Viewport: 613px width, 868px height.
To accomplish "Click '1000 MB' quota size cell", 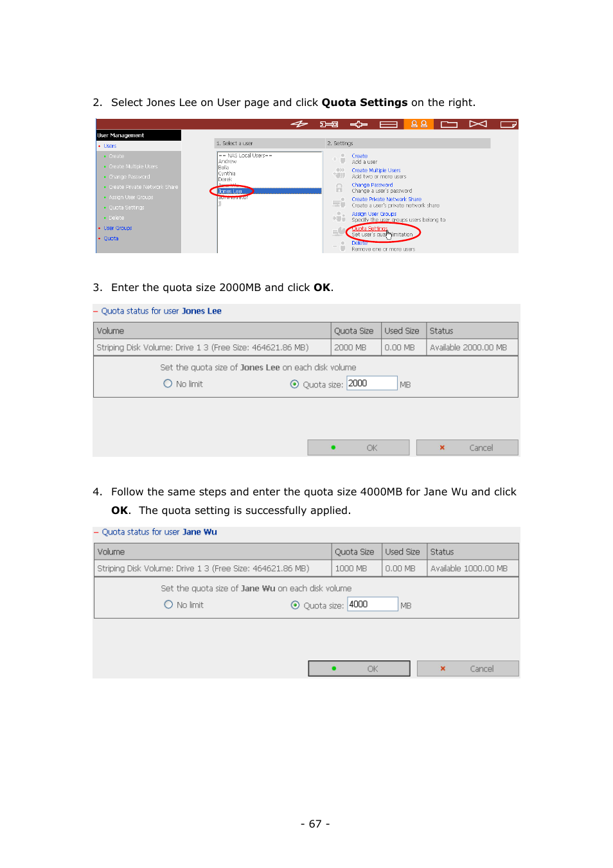I will [x=357, y=569].
